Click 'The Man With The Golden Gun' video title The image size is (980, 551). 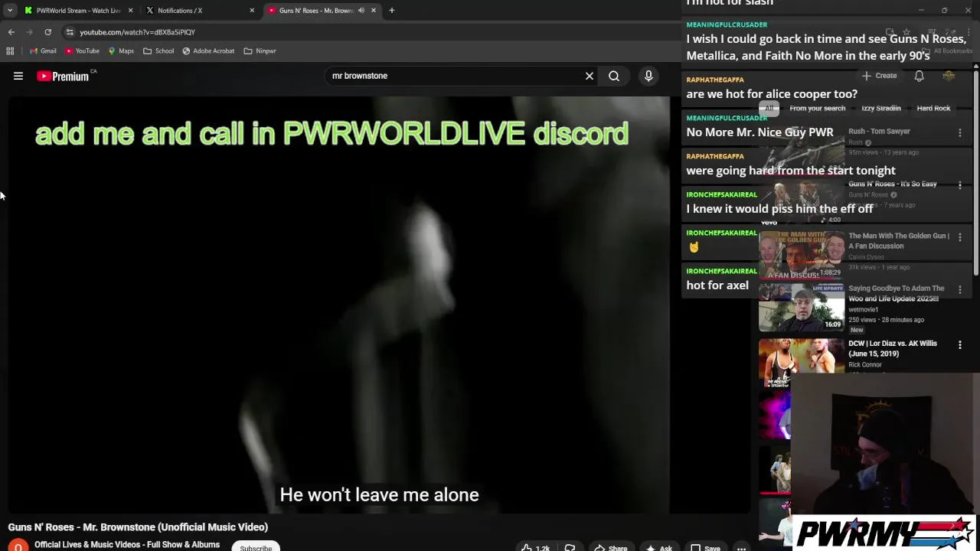tap(899, 240)
